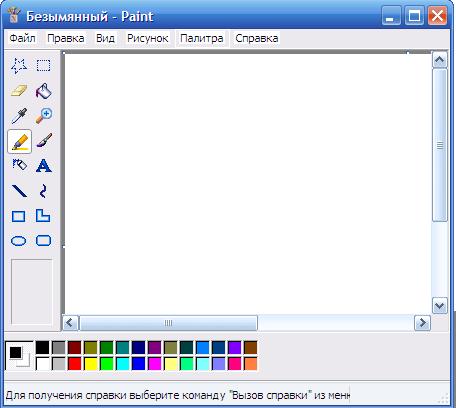This screenshot has height=408, width=456.
Task: Pick the Eraser tool
Action: click(x=19, y=91)
